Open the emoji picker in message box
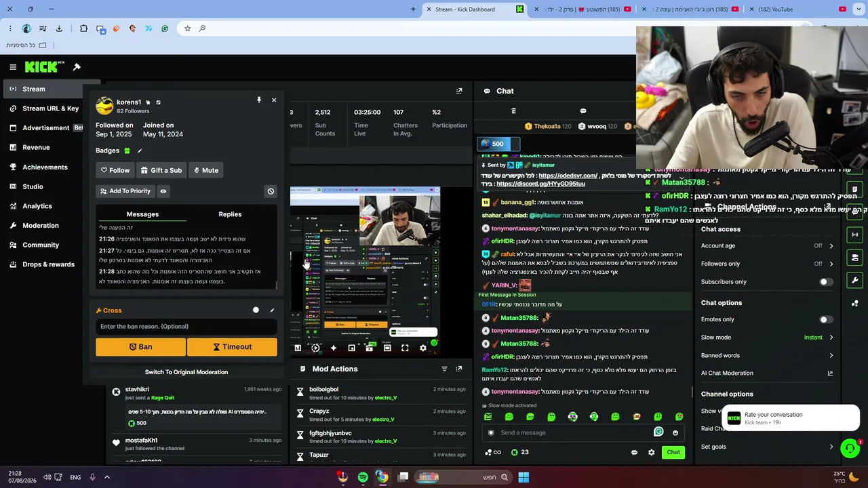 click(x=675, y=432)
